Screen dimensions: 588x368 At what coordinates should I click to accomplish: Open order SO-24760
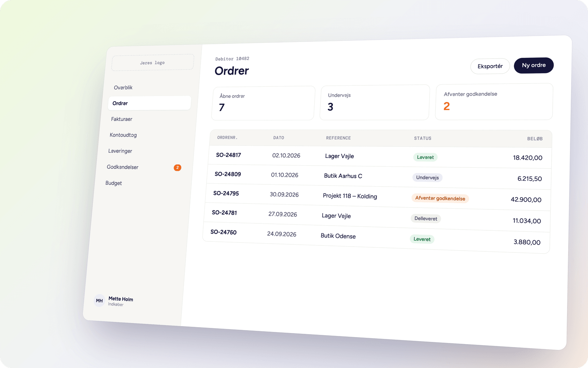[x=223, y=232]
